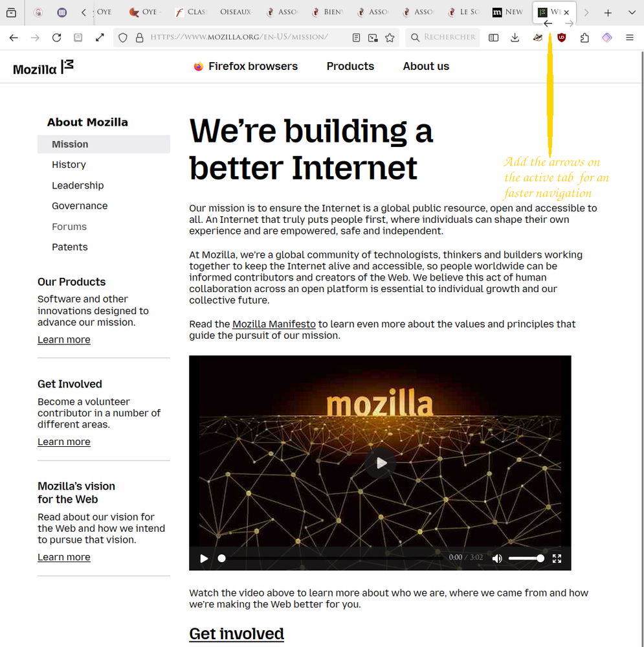Viewport: 644px width, 647px height.
Task: Expand the Firefox browsers navigation menu
Action: tap(245, 66)
